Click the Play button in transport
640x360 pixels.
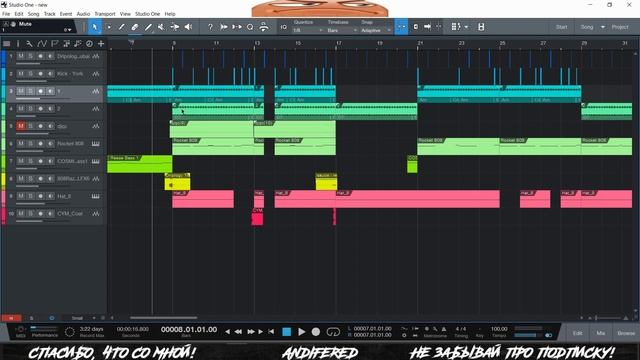[x=302, y=332]
